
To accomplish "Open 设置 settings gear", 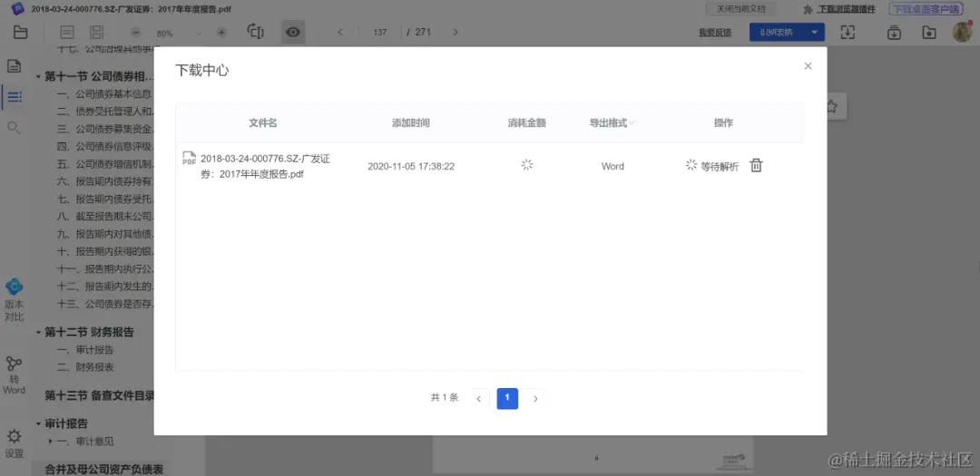I will click(15, 443).
